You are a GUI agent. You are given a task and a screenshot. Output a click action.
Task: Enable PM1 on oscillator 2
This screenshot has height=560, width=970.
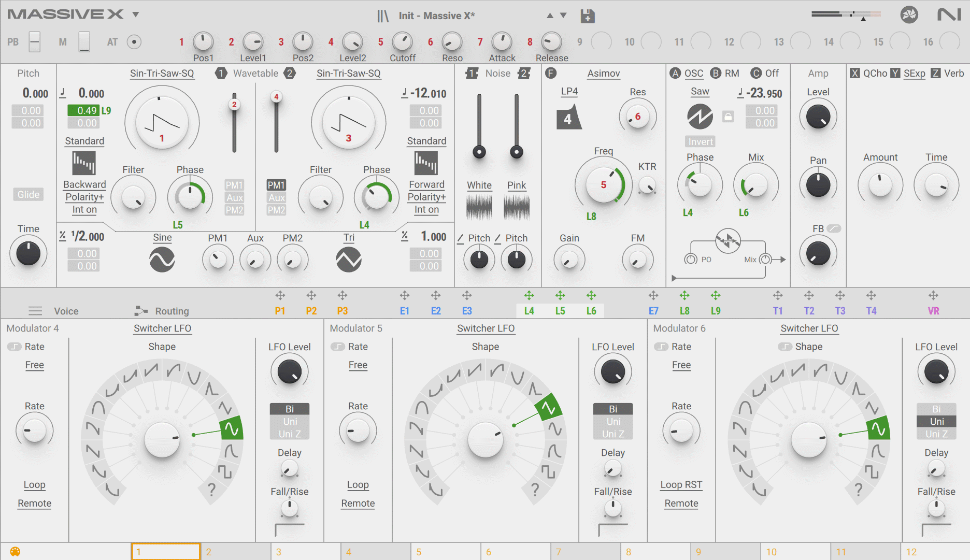coord(276,185)
